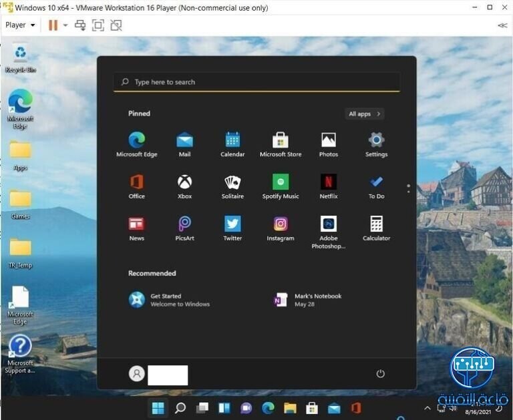513x420 pixels.
Task: Select the Apps desktop folder
Action: pos(20,156)
